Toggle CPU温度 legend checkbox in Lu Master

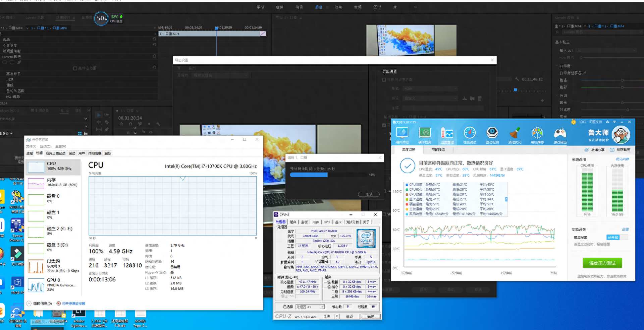pos(407,185)
